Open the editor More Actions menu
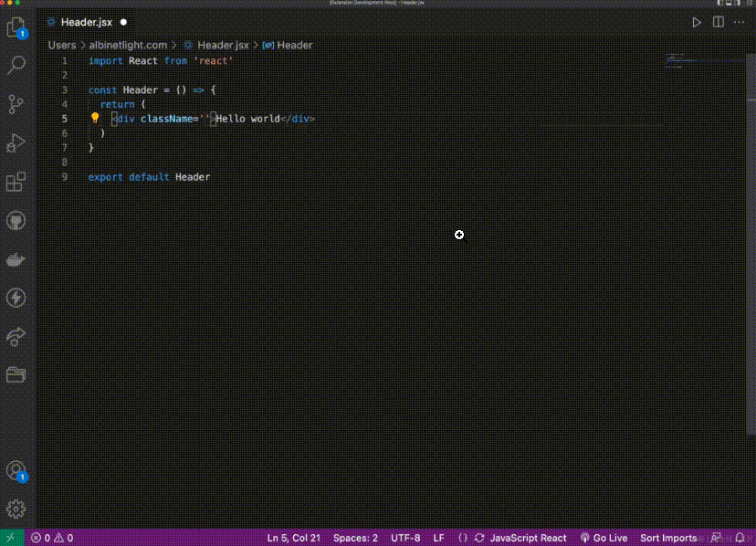Viewport: 756px width, 546px height. pyautogui.click(x=740, y=22)
